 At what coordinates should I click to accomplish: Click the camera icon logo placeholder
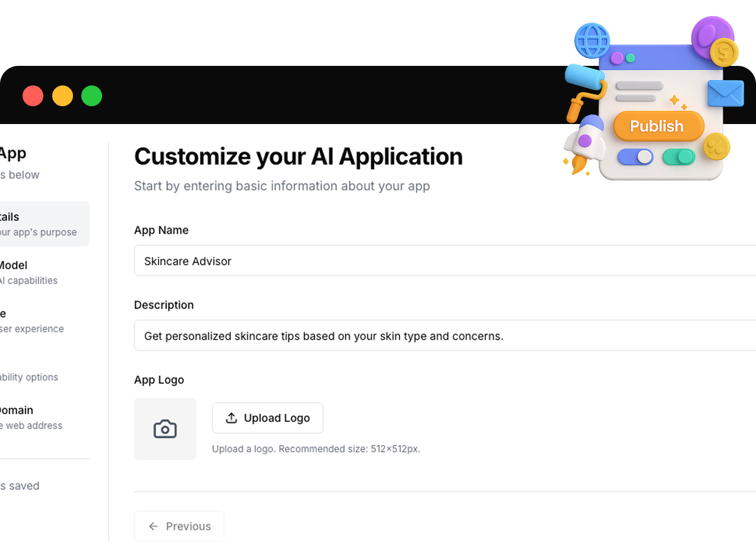click(165, 428)
